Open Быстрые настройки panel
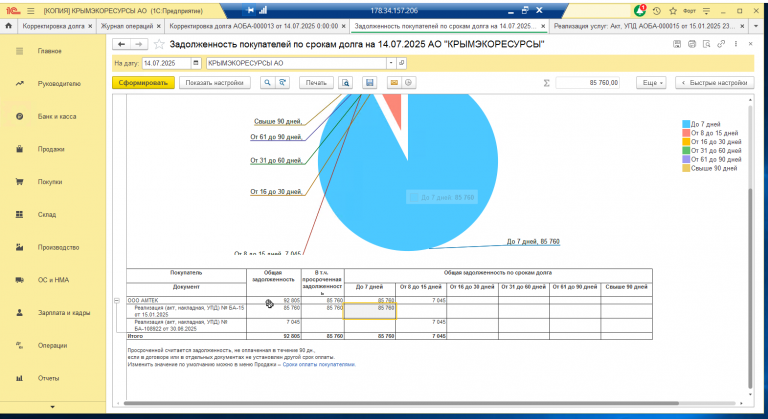This screenshot has height=419, width=768. (x=715, y=83)
